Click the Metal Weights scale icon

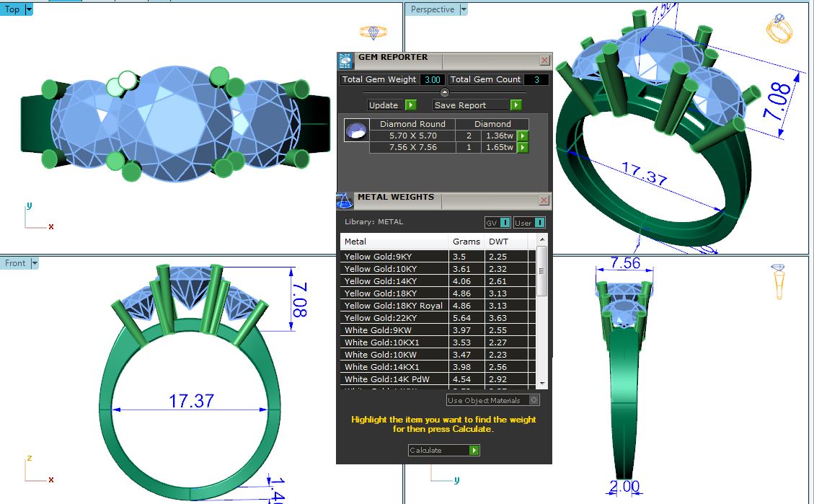[x=345, y=200]
